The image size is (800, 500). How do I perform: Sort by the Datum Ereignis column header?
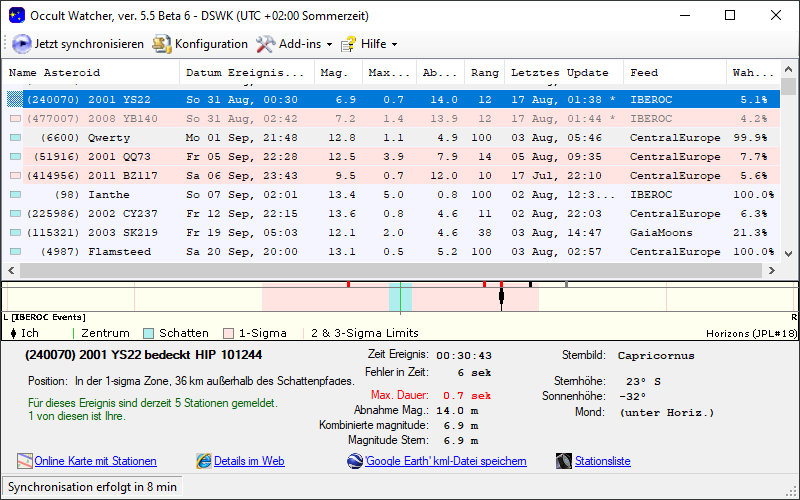click(245, 73)
